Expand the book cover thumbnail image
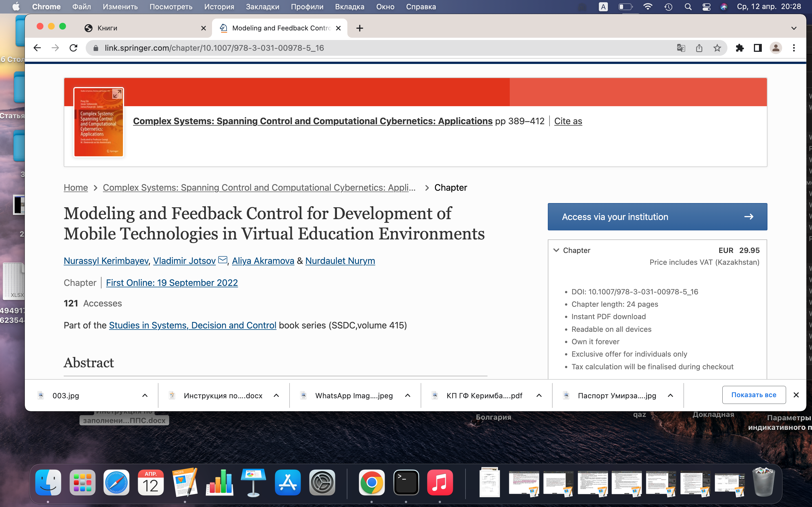Viewport: 812px width, 507px height. 116,94
